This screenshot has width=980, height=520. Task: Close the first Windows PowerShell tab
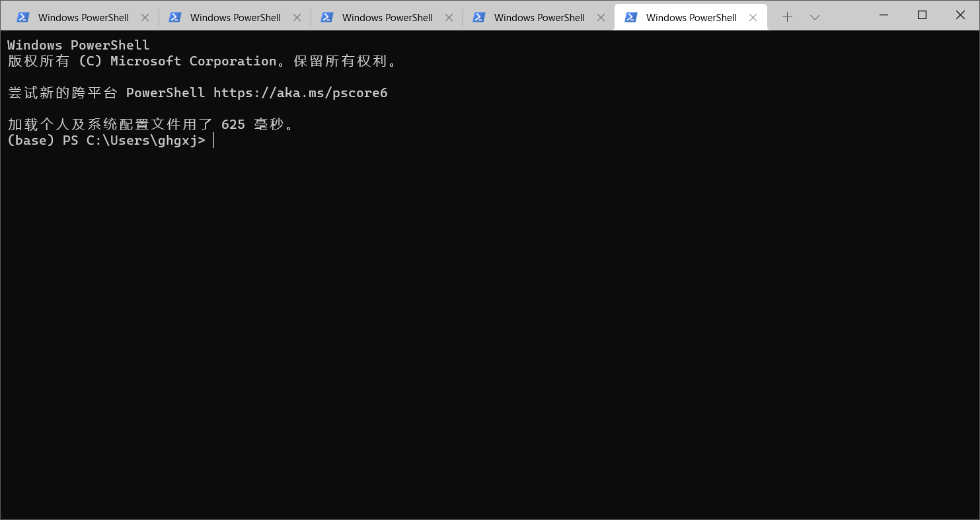(145, 18)
